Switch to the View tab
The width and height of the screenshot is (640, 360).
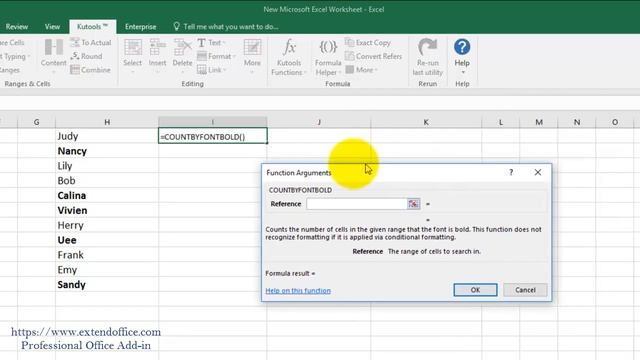(x=52, y=27)
